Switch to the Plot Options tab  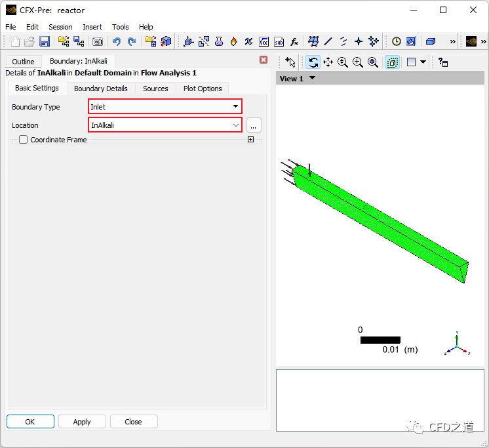[203, 89]
